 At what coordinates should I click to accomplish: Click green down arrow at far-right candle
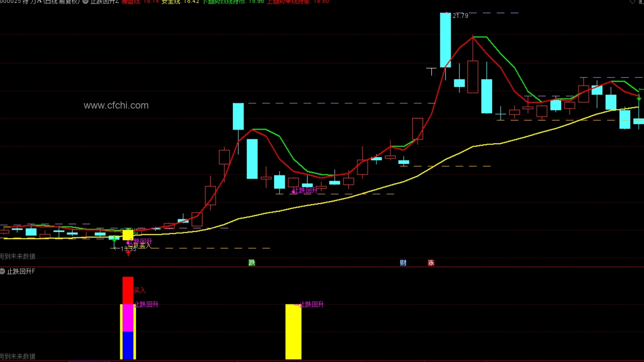pos(639,98)
